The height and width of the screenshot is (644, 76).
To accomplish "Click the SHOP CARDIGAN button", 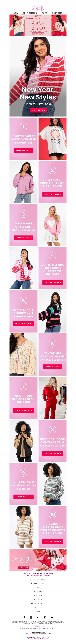I will point(23,324).
